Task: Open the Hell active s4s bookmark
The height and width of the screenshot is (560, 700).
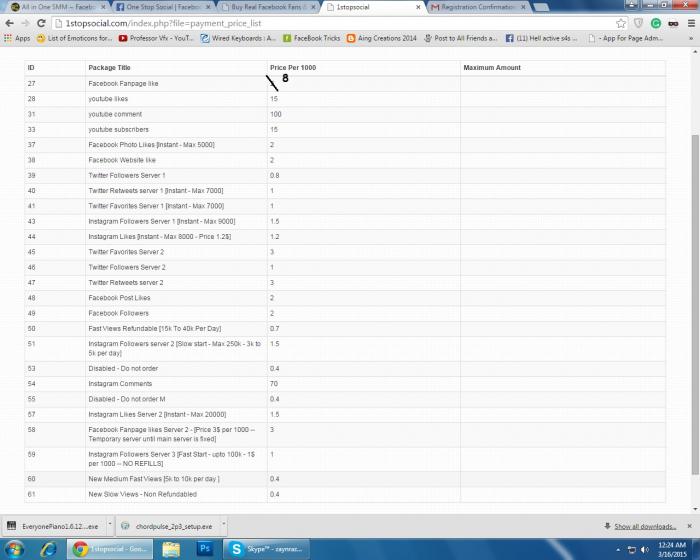Action: (541, 38)
